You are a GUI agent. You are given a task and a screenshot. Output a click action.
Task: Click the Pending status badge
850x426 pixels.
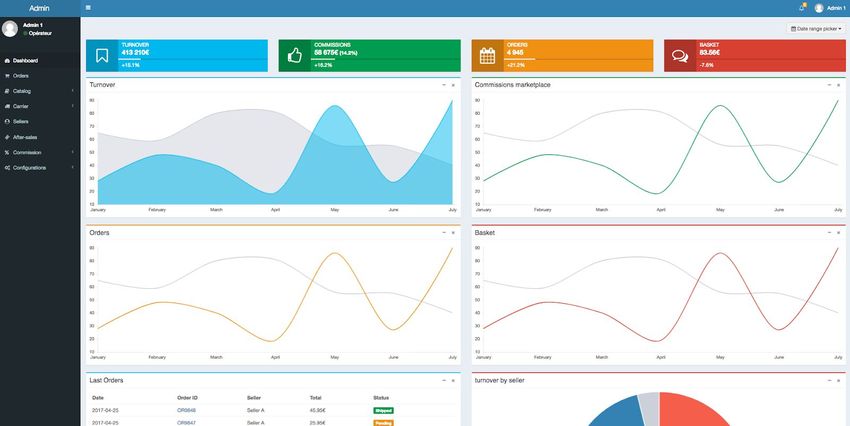tap(383, 423)
